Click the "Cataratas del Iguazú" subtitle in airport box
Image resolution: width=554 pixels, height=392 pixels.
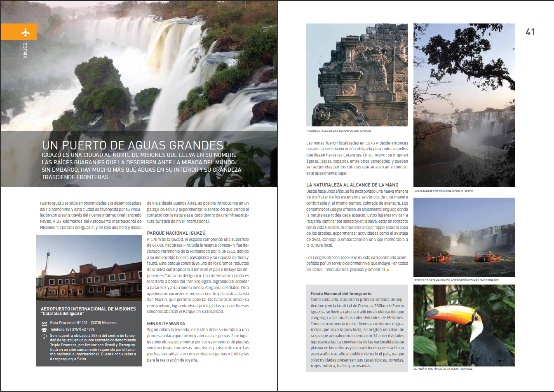point(62,314)
